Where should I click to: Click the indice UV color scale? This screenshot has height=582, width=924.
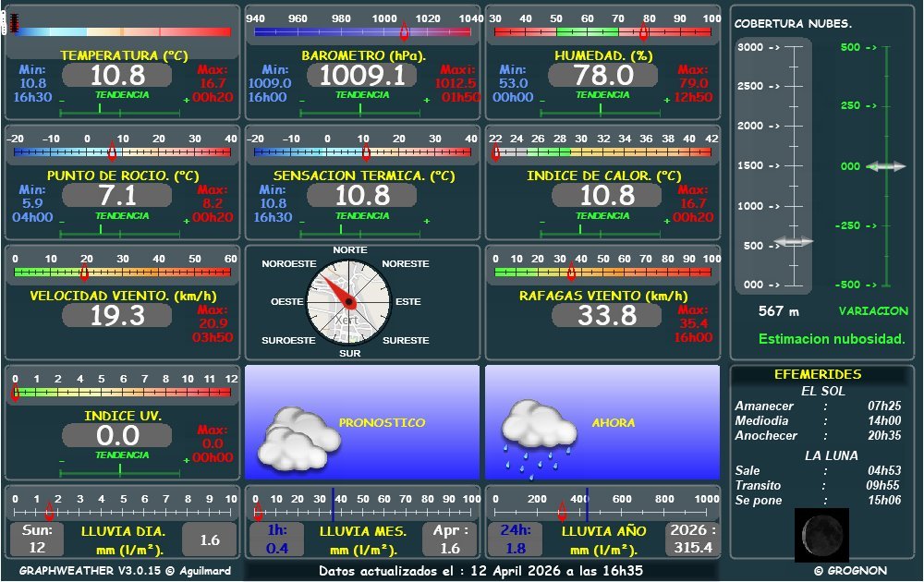click(126, 393)
